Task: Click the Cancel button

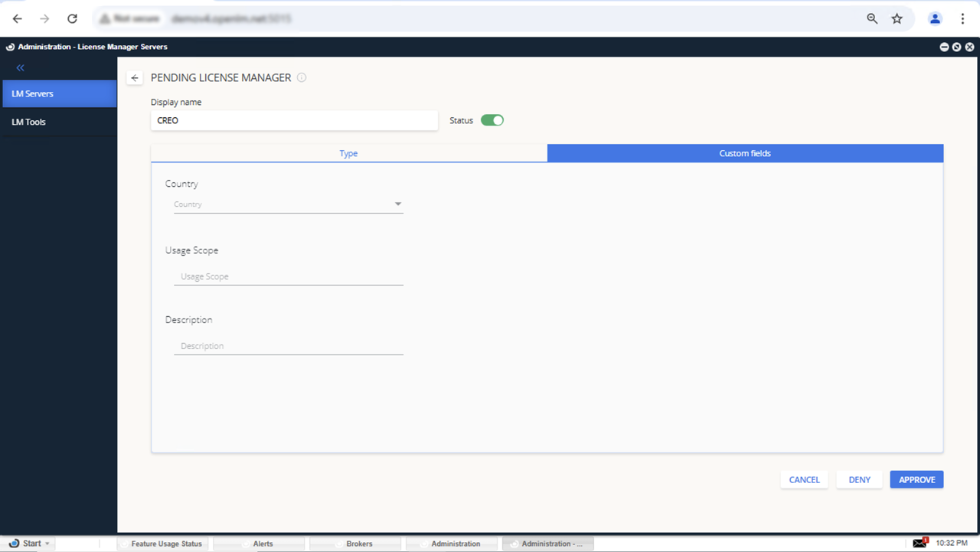Action: tap(804, 479)
